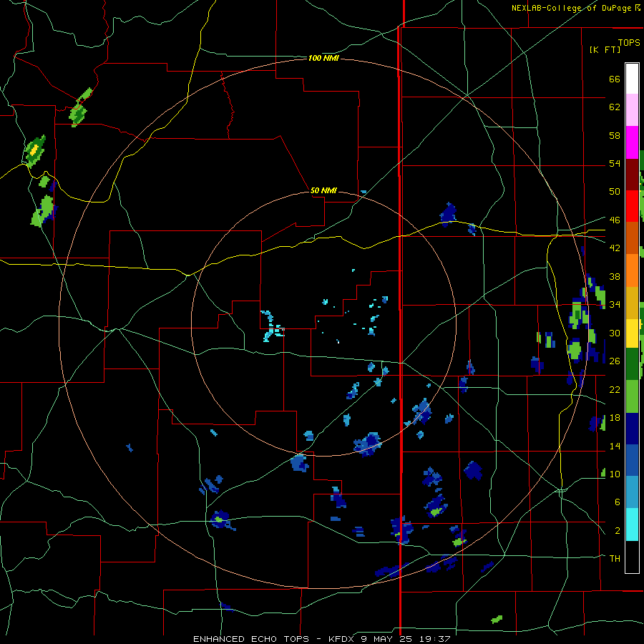Click the legend value "66"
Screen dimensions: 644x644
click(615, 79)
